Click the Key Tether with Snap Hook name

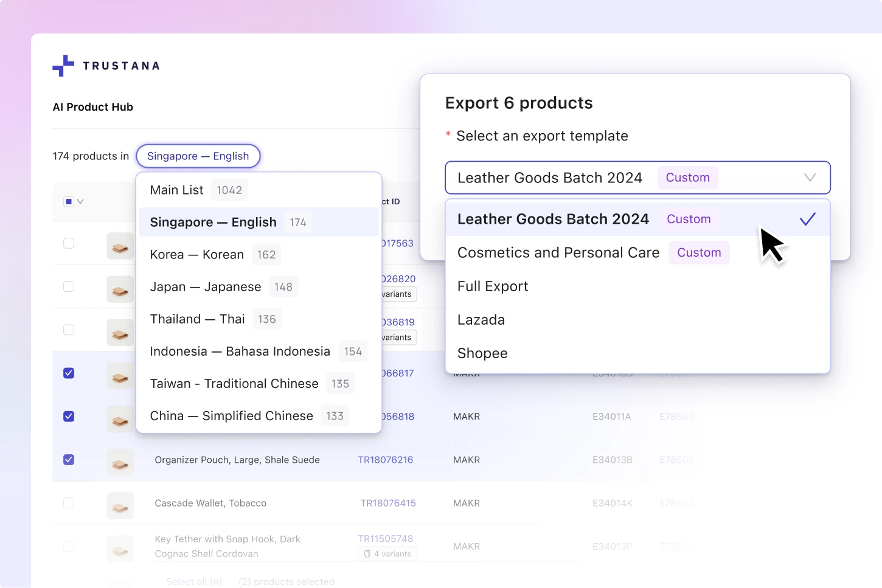[227, 546]
